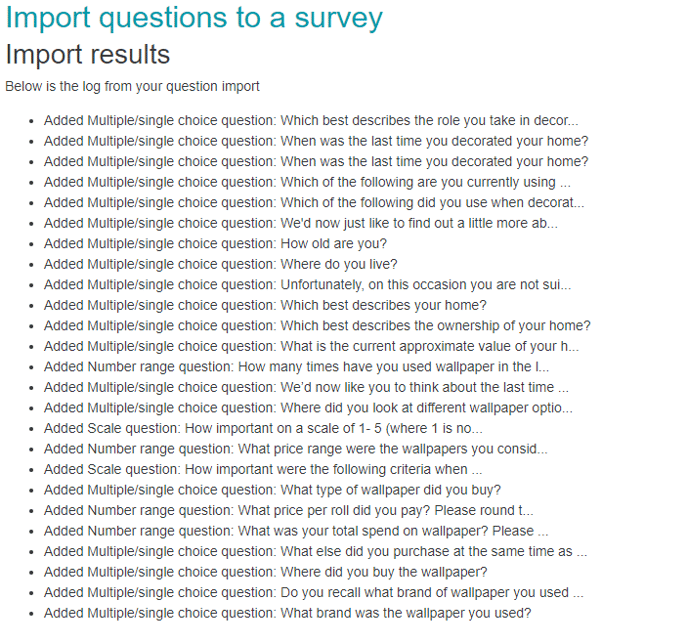Select 'What price range were the wallpapers you consid...' entry
Screen dimensions: 688x643
[x=295, y=449]
